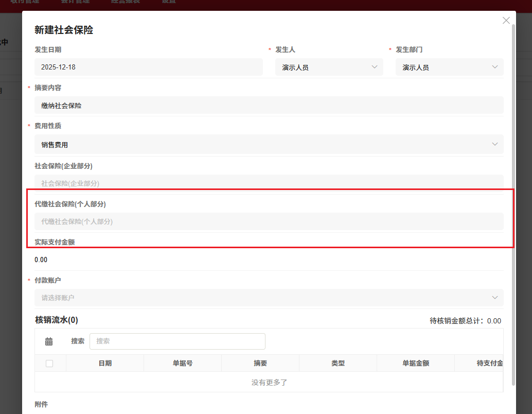The height and width of the screenshot is (414, 532).
Task: Click the calendar icon beside the 搜索 label
Action: pos(49,341)
